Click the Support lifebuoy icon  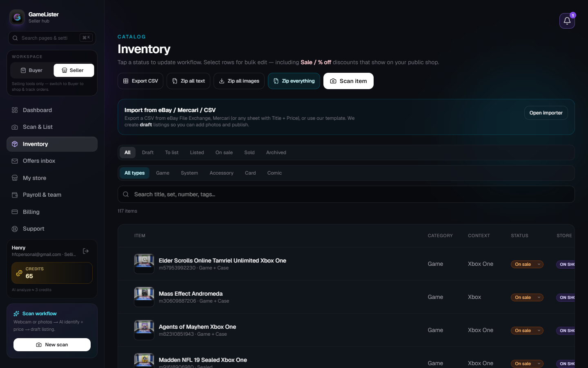point(15,229)
